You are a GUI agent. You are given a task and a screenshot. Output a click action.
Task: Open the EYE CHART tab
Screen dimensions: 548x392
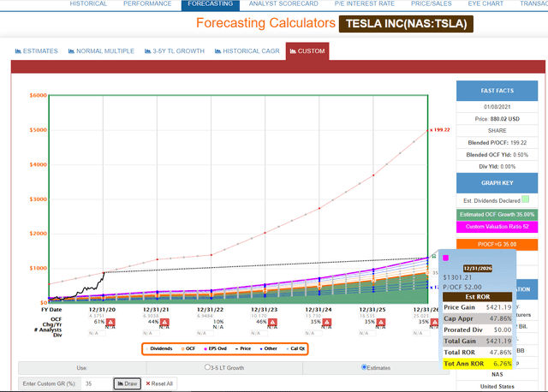[485, 3]
